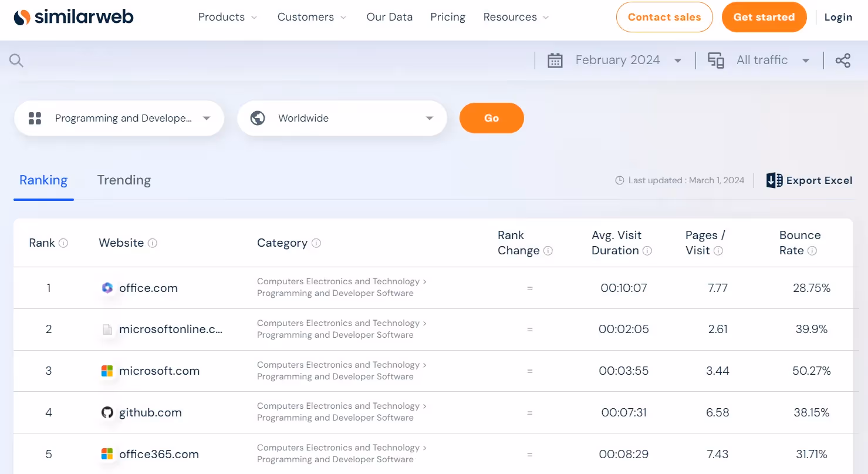Open the share icon at top right
Screen dimensions: 868x474
click(x=843, y=60)
